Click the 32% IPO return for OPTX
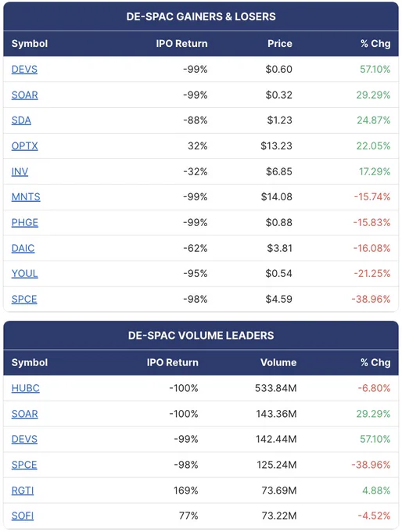Image resolution: width=402 pixels, height=532 pixels. tap(197, 146)
